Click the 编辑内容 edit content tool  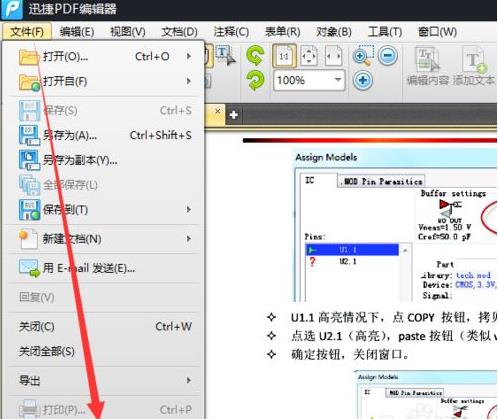[427, 66]
